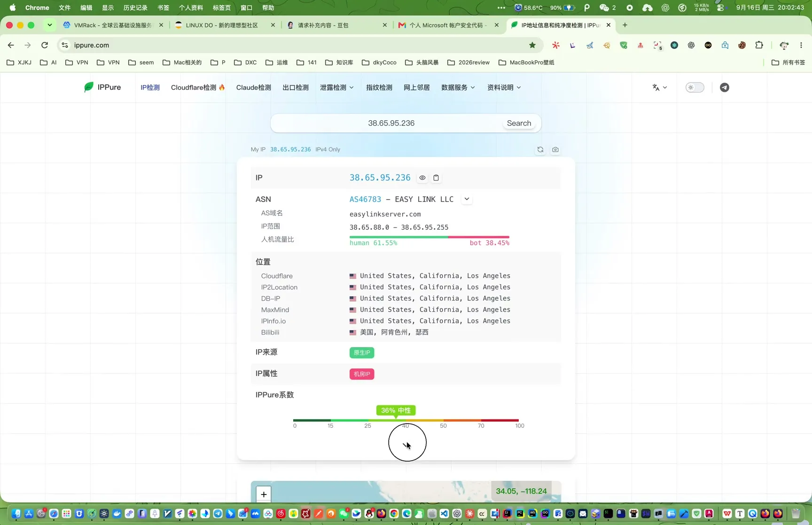Open the 历史记录 menu in menu bar
The height and width of the screenshot is (525, 812).
135,8
